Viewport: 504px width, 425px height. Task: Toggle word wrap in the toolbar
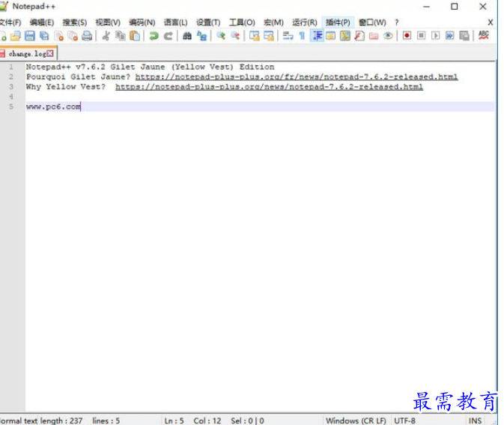[x=288, y=36]
